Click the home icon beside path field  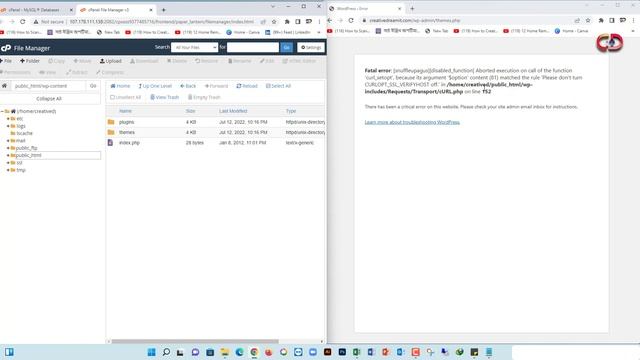[4, 86]
